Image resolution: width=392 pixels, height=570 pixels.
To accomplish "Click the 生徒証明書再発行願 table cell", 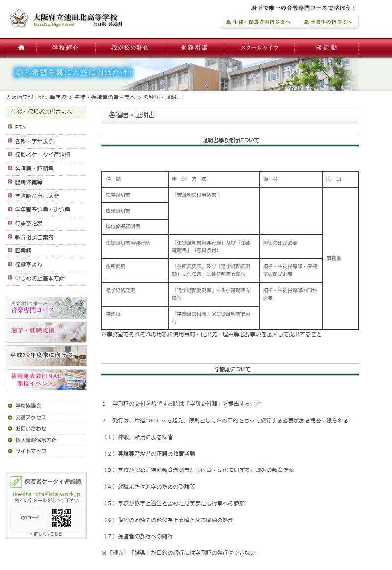I will (x=135, y=247).
